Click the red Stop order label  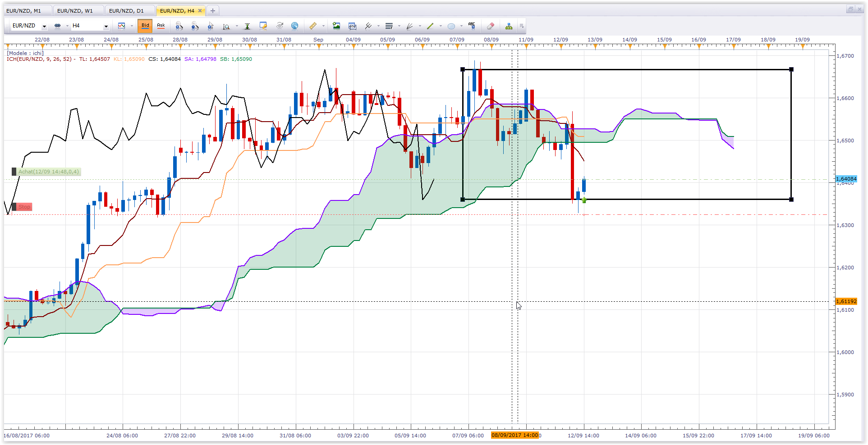click(22, 207)
